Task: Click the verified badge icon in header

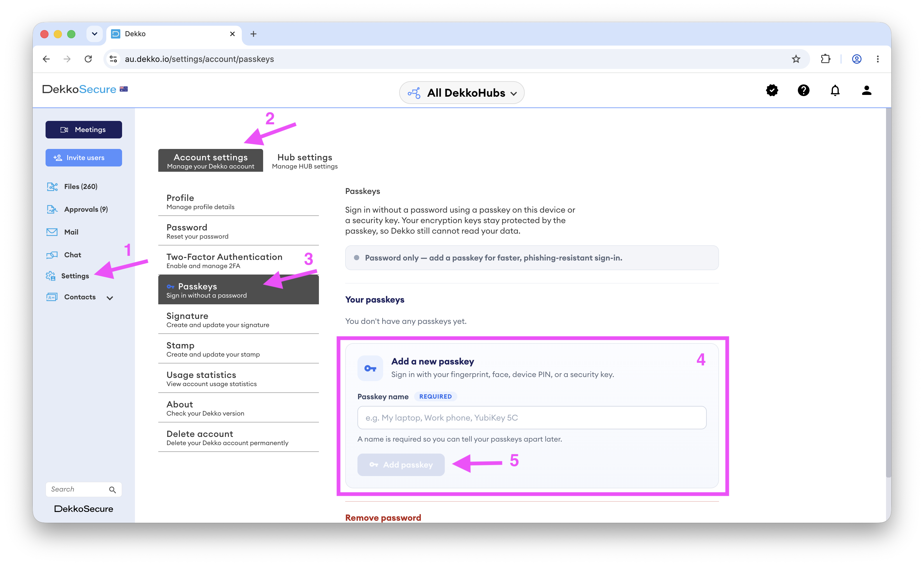Action: 772,91
